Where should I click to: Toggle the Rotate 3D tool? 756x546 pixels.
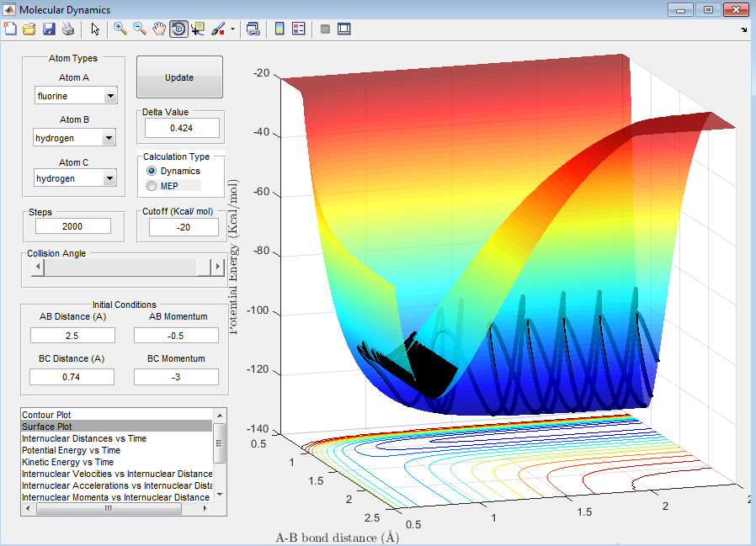tap(178, 29)
